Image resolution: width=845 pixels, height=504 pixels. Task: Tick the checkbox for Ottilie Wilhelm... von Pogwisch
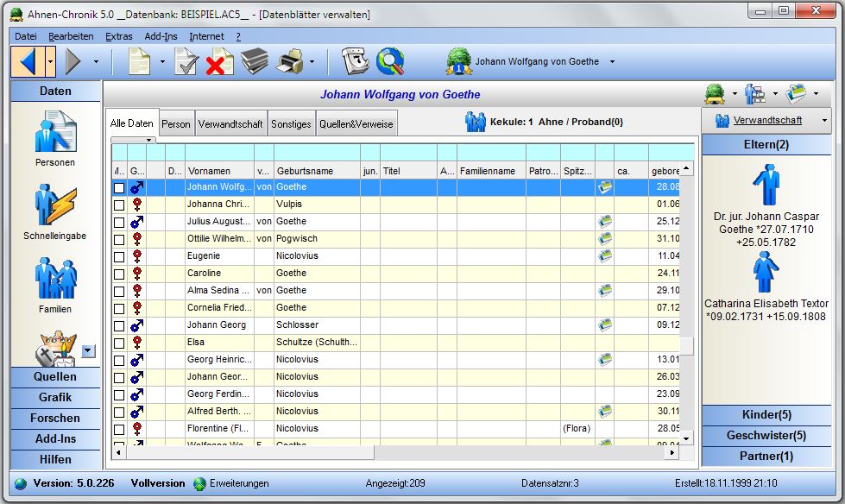(119, 240)
